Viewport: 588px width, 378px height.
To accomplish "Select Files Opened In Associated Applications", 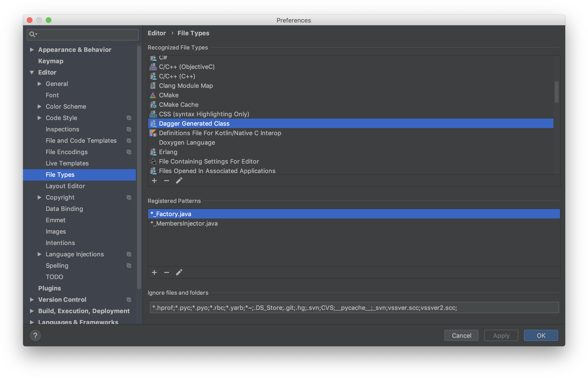I will coord(351,171).
